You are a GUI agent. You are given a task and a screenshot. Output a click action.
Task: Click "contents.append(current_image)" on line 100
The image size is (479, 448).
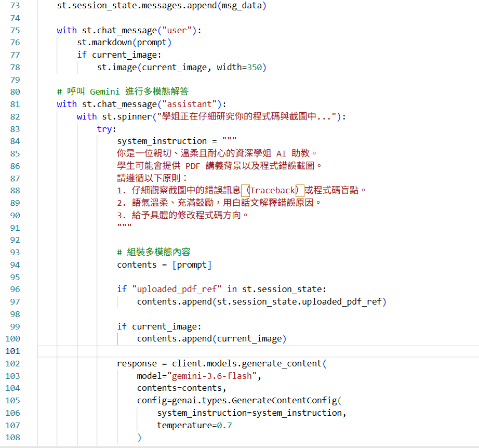211,339
